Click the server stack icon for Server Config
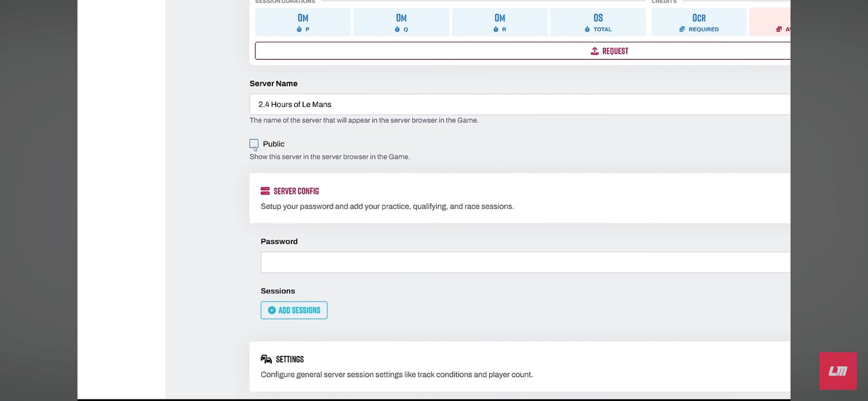The width and height of the screenshot is (868, 401). point(265,191)
